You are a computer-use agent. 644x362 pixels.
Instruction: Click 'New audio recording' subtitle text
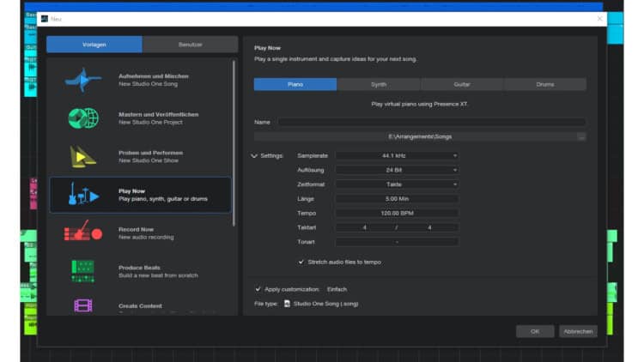coord(146,238)
